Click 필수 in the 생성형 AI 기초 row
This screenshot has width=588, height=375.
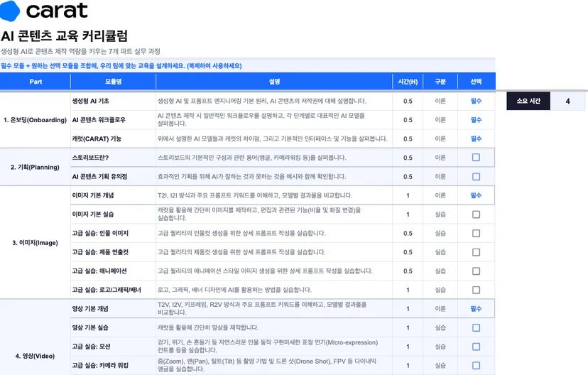pos(476,101)
